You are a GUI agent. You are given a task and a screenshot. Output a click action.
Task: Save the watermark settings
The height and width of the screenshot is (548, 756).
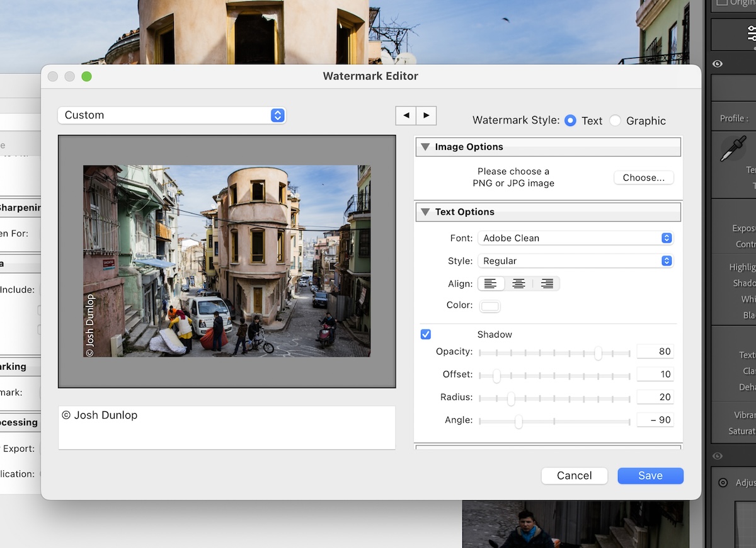pyautogui.click(x=650, y=476)
